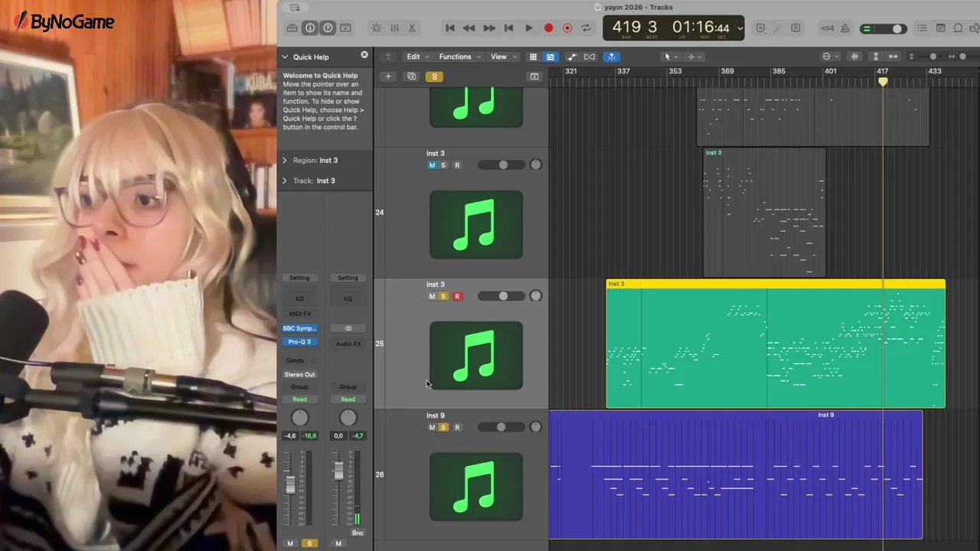Open the pointer Left-click tool menu
Screen dimensions: 980x551
pyautogui.click(x=670, y=57)
